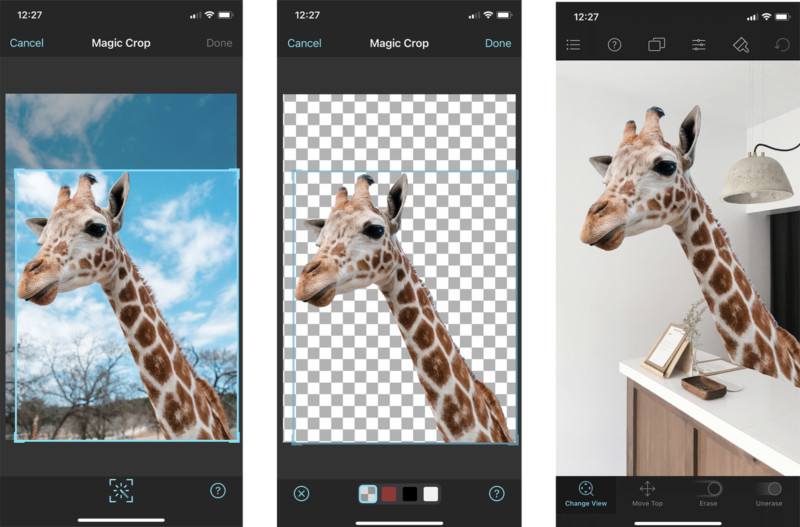
Task: Tap the magic crop scan icon
Action: tap(121, 490)
